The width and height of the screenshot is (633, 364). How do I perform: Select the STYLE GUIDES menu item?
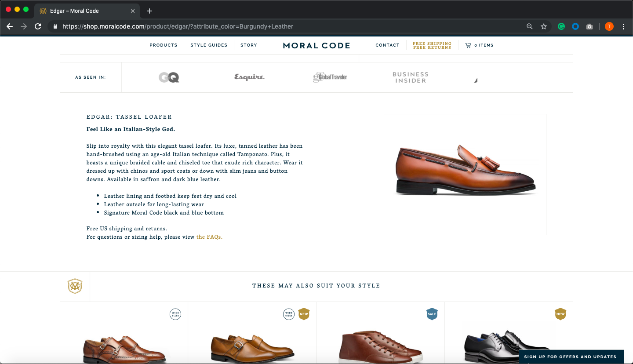click(x=209, y=45)
